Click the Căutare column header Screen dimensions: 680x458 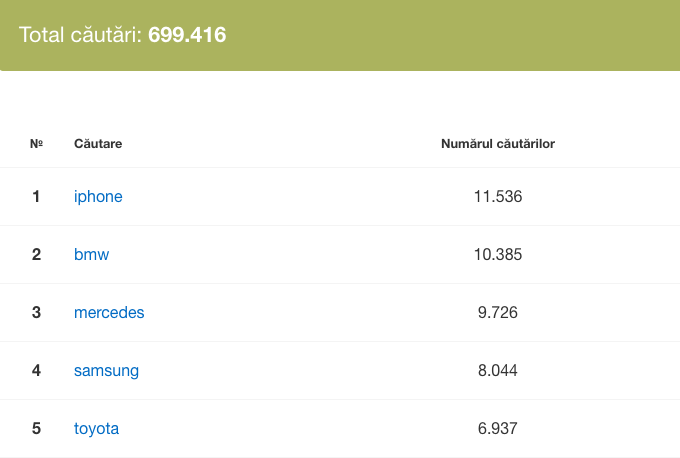[x=98, y=144]
